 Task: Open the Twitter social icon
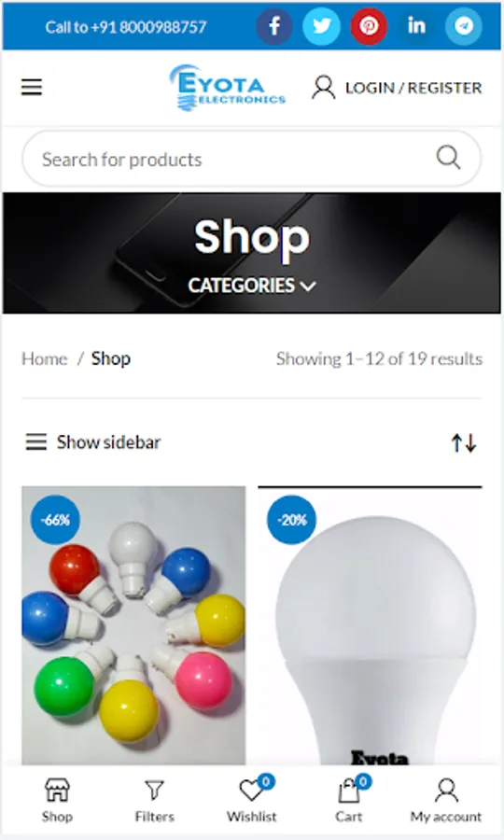click(321, 26)
